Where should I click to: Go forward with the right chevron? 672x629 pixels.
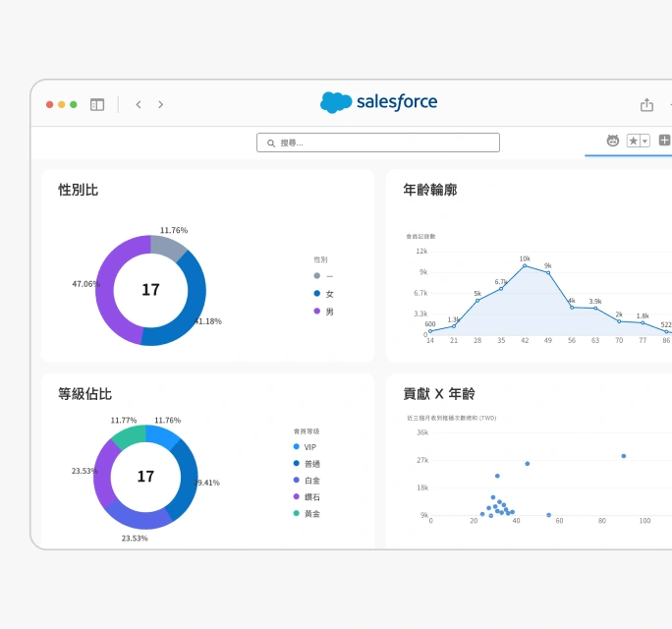pos(161,104)
